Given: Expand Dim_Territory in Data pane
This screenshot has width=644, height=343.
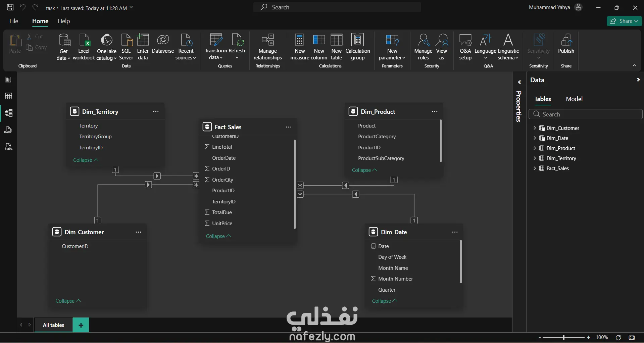Looking at the screenshot, I should coord(535,158).
